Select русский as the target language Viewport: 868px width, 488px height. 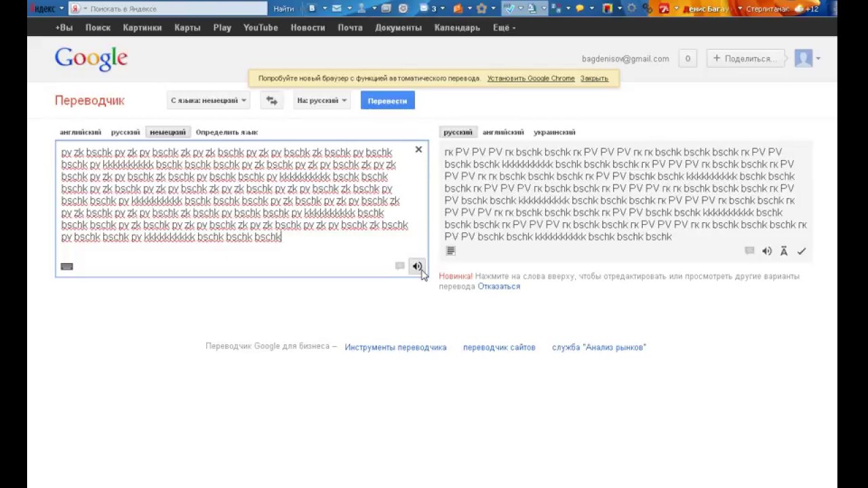tap(458, 132)
